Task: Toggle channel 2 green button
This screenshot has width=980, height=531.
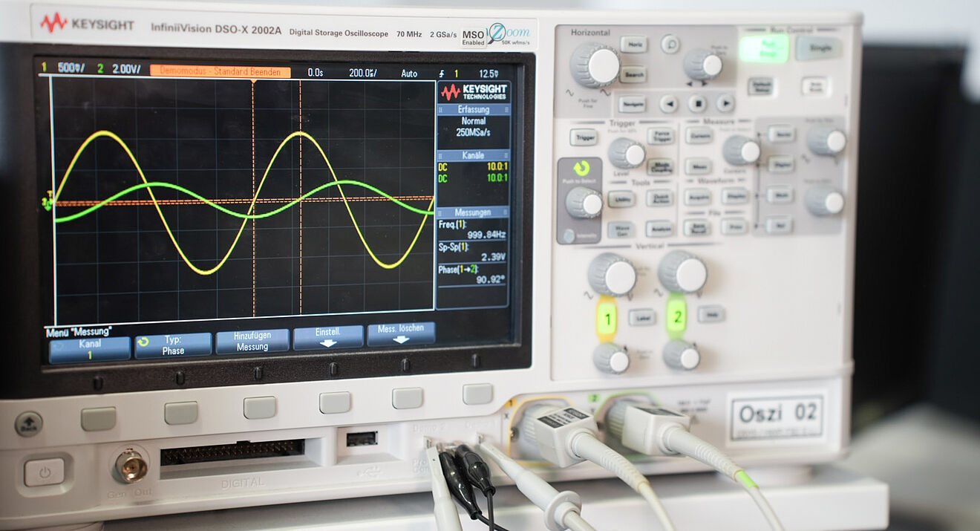Action: [x=676, y=317]
